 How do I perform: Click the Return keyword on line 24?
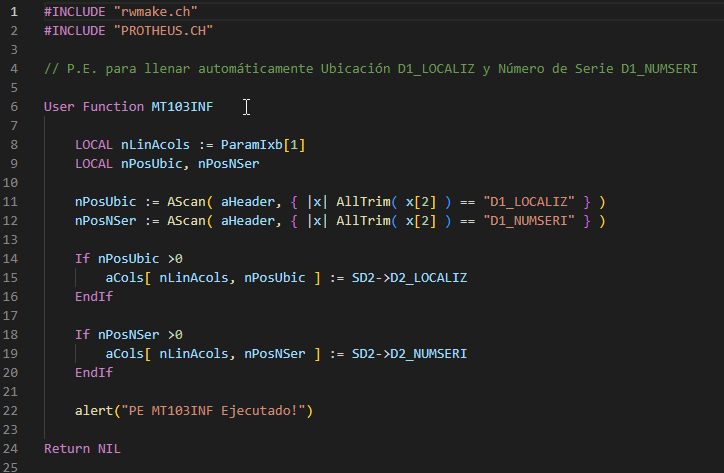click(x=67, y=449)
